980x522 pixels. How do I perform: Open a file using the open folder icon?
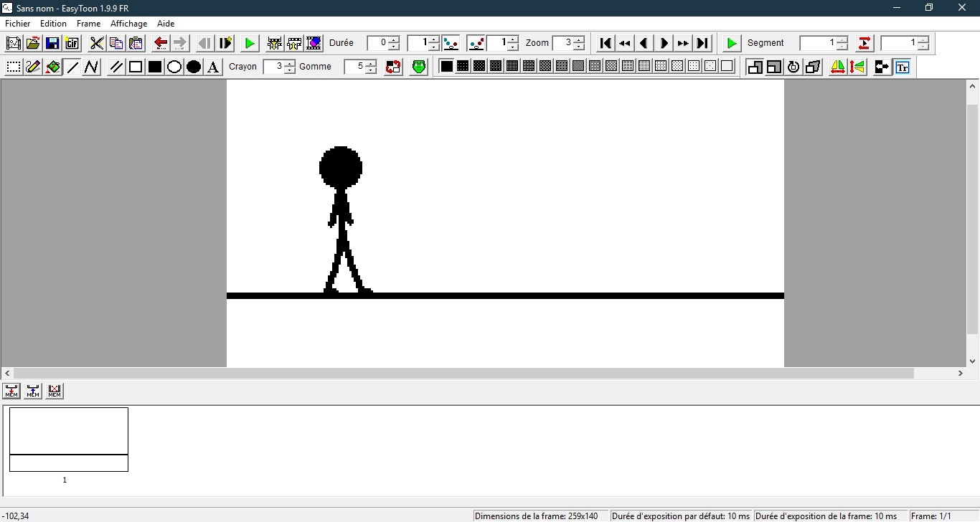tap(32, 43)
